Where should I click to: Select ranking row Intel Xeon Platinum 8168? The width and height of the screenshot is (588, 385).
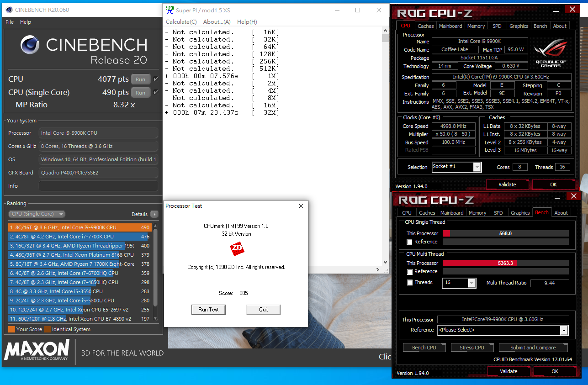pos(79,255)
